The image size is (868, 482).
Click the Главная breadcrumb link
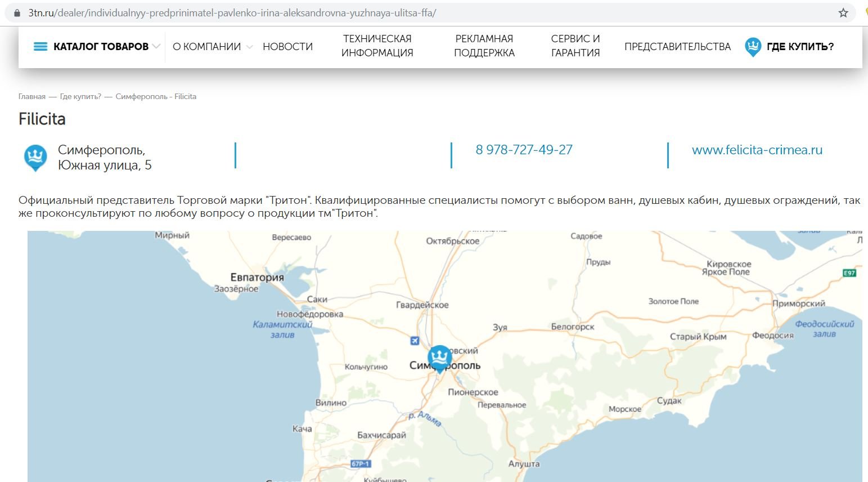pyautogui.click(x=32, y=96)
